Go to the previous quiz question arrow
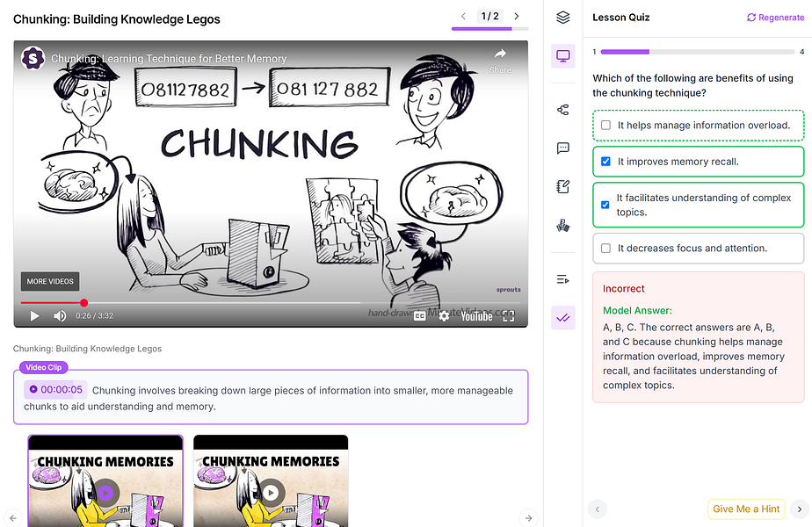Viewport: 812px width, 527px height. click(597, 509)
